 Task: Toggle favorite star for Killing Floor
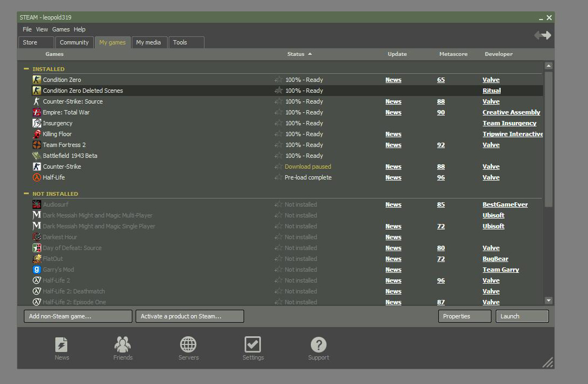point(278,135)
